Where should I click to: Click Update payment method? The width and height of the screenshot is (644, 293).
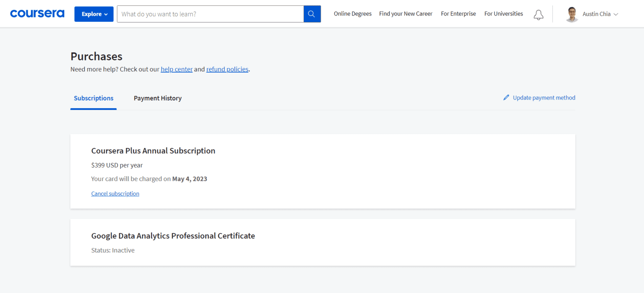click(544, 97)
